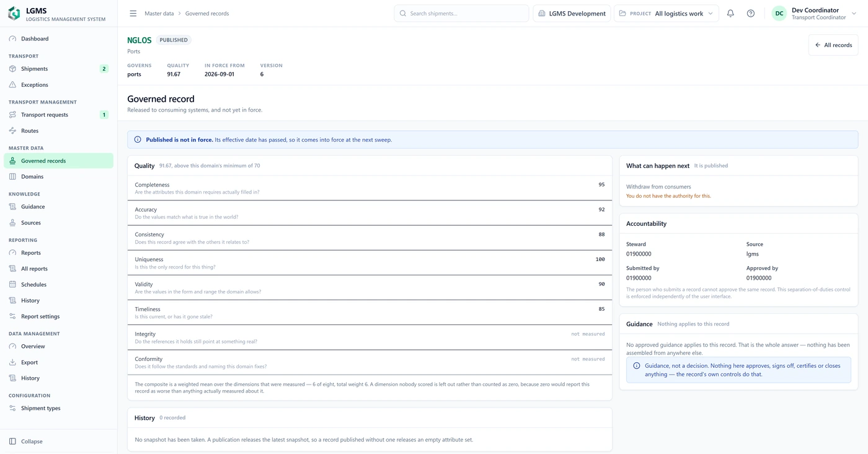Open History under Data Management section
The image size is (868, 454).
pyautogui.click(x=59, y=378)
